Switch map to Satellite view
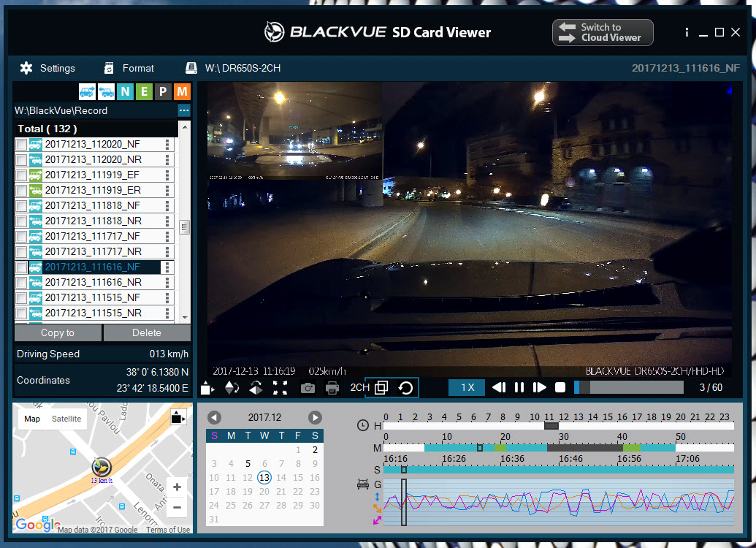This screenshot has width=756, height=548. coord(66,419)
